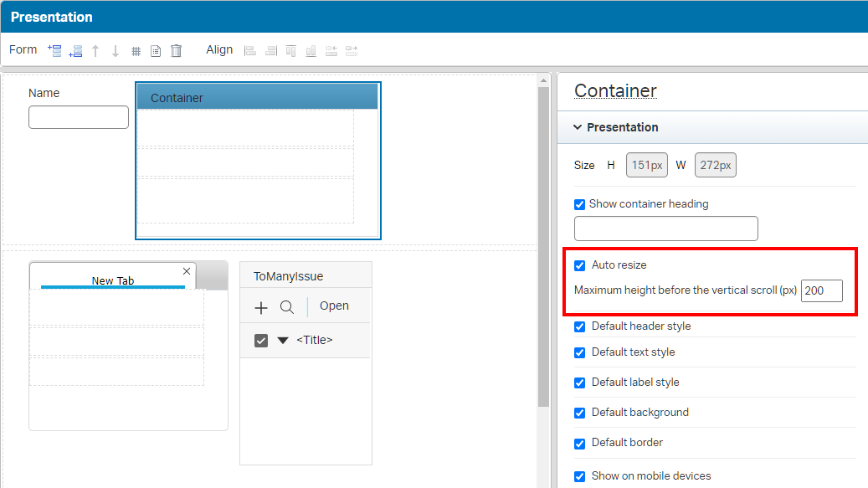Viewport: 868px width, 488px height.
Task: Click the plus icon in ToManyIssue
Action: coord(260,308)
